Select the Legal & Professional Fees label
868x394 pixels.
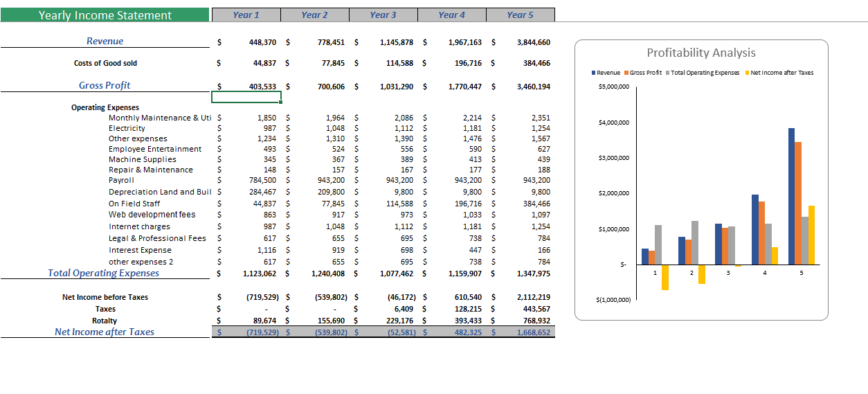click(x=157, y=238)
